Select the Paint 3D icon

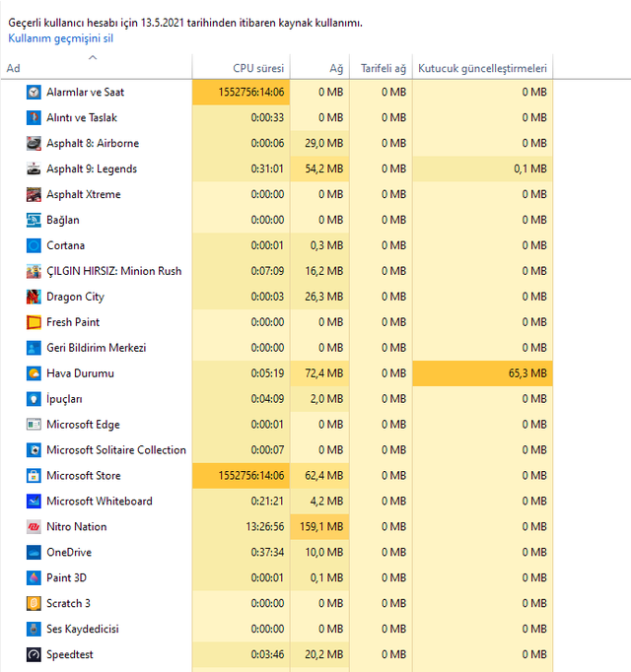point(34,577)
